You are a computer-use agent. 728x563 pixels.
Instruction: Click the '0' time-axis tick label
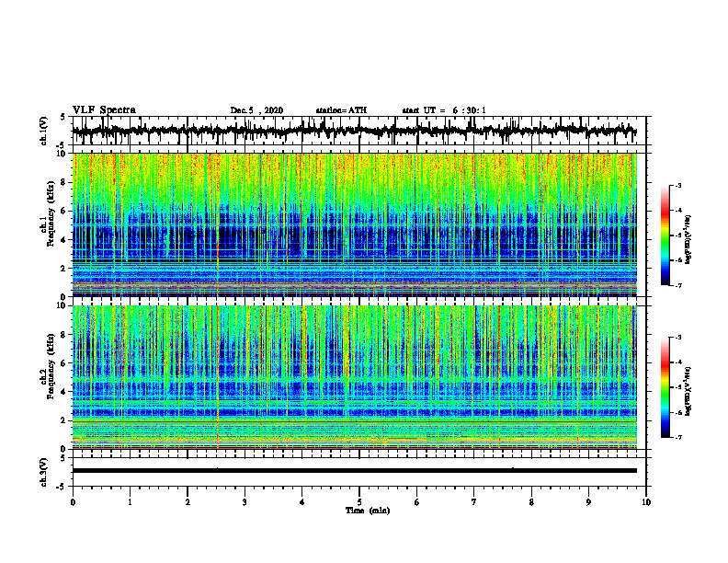[73, 502]
